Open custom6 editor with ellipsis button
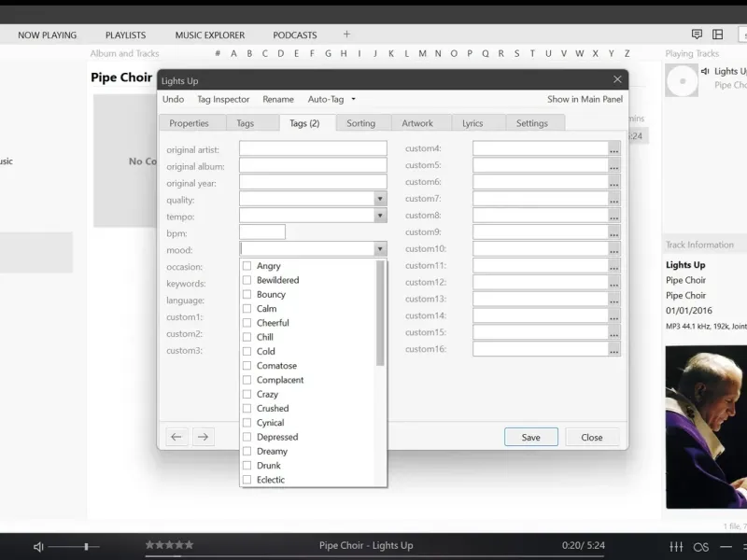Screen dimensions: 747x560 pos(614,182)
